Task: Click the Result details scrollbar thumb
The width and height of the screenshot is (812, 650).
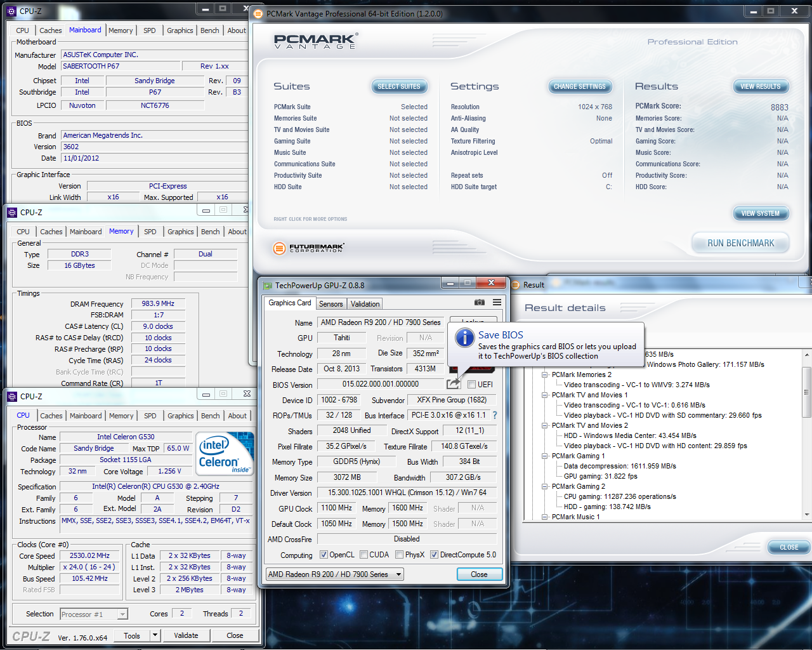Action: (806, 392)
